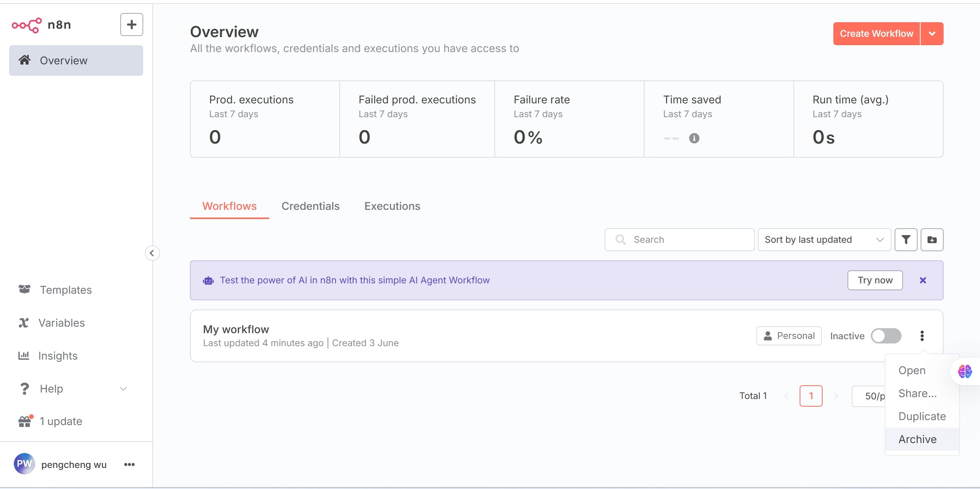Choose Duplicate from the context menu
980x489 pixels.
point(922,416)
